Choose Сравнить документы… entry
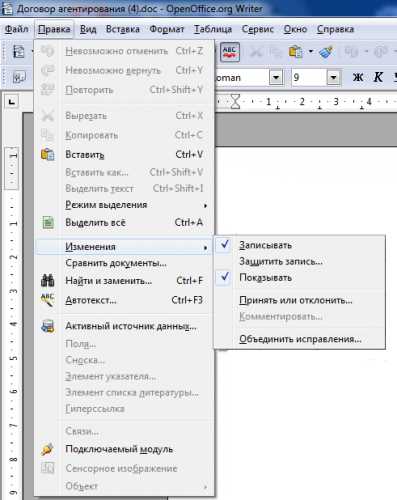This screenshot has width=397, height=500. coord(124,263)
